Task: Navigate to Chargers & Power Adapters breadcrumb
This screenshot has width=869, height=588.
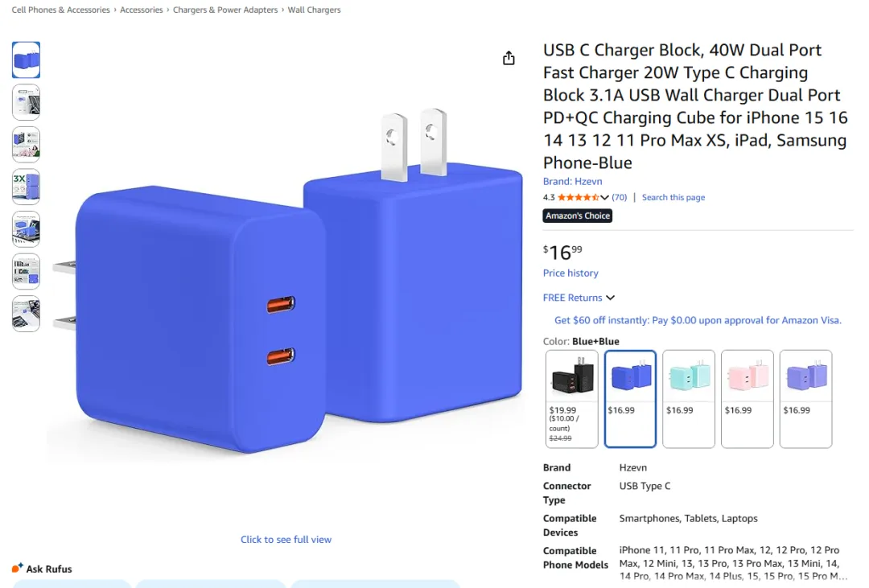Action: [225, 10]
